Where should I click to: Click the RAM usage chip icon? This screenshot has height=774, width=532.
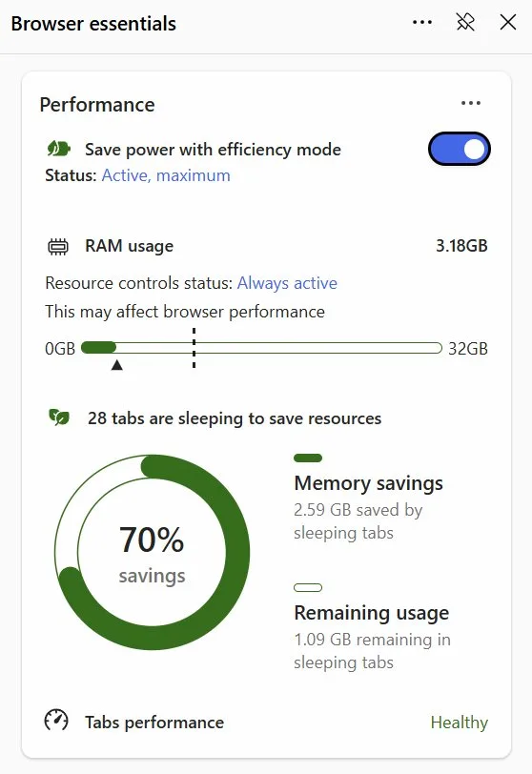pyautogui.click(x=58, y=246)
